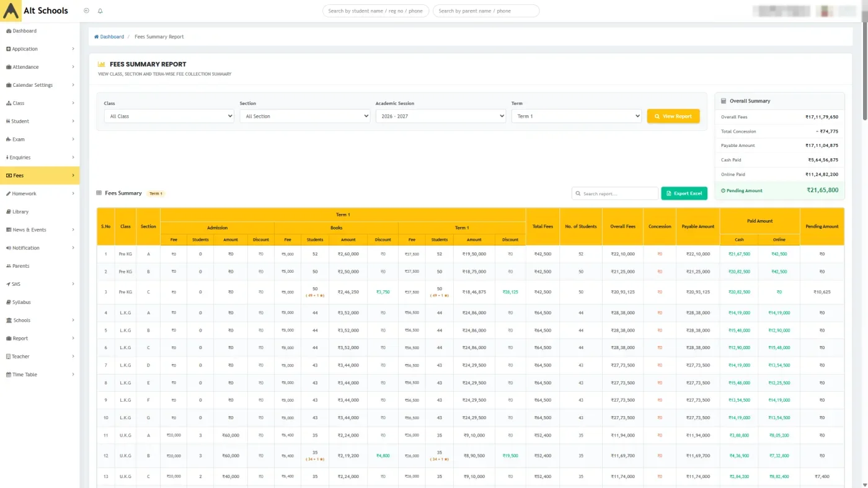Open Parents in the sidebar

click(40, 266)
